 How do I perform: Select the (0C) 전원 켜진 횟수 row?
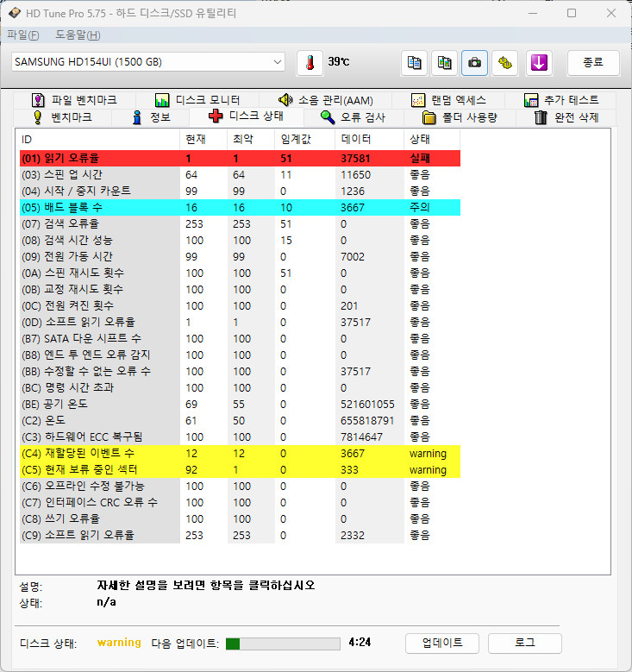click(240, 306)
